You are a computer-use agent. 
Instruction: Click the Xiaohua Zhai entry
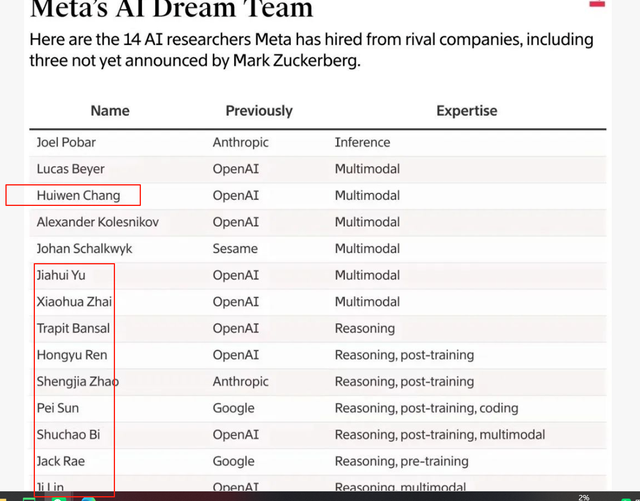pos(73,301)
